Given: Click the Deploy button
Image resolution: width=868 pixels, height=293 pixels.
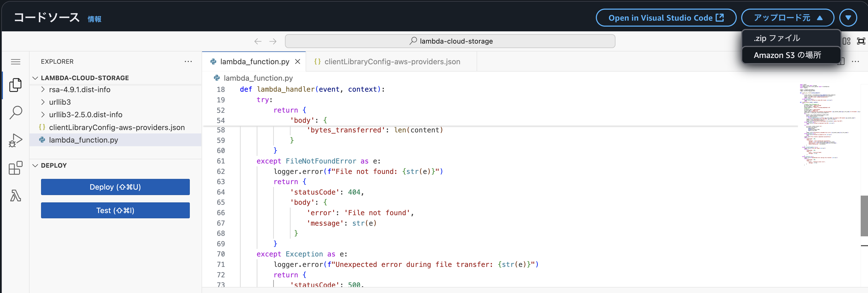Looking at the screenshot, I should (115, 187).
